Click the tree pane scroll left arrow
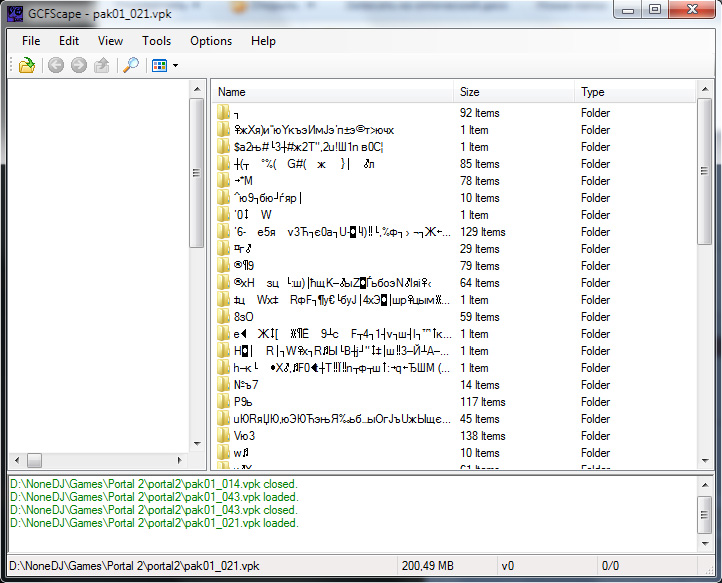The image size is (722, 583). pyautogui.click(x=17, y=460)
